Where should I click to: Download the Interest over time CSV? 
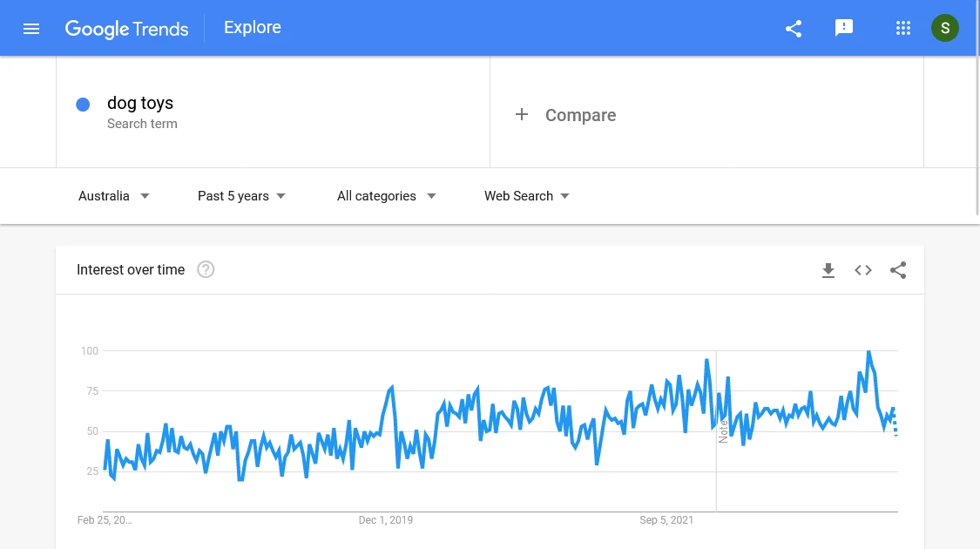coord(828,270)
